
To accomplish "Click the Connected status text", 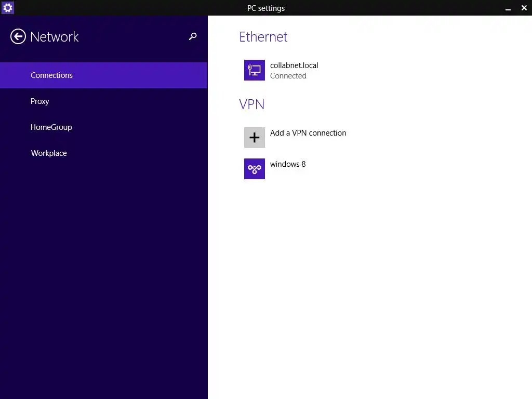I will [x=288, y=76].
